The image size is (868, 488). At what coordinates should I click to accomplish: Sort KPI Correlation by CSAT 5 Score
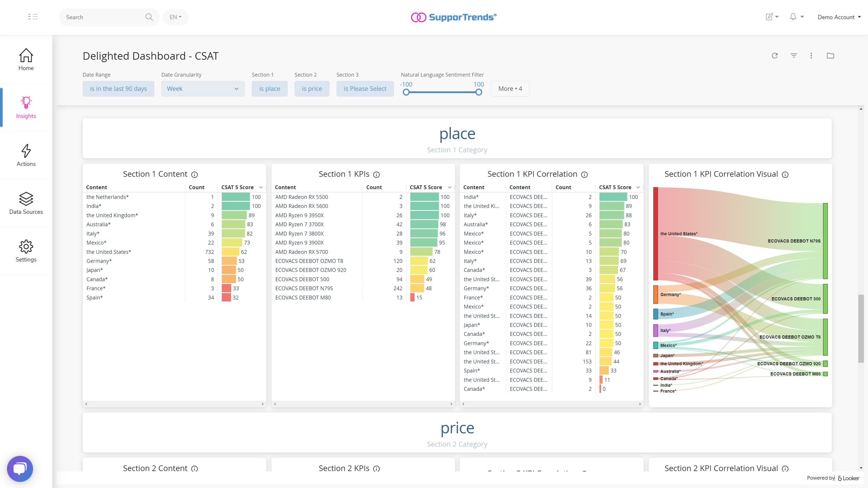pyautogui.click(x=619, y=187)
